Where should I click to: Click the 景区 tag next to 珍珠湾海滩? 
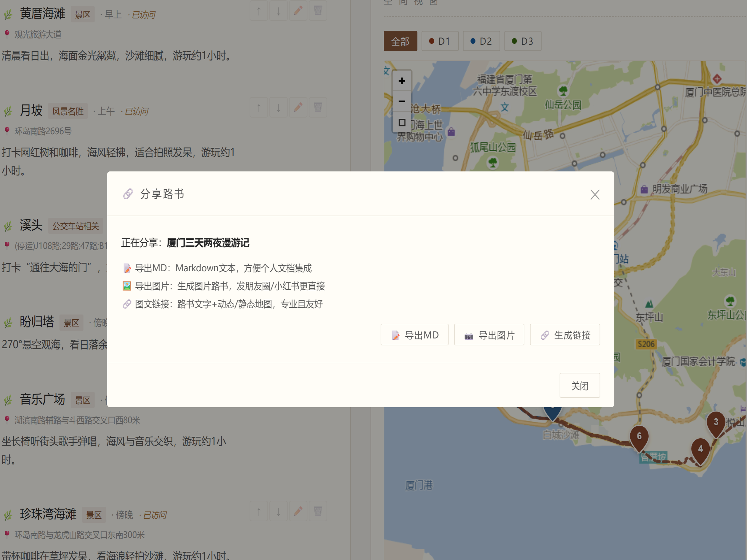(94, 515)
